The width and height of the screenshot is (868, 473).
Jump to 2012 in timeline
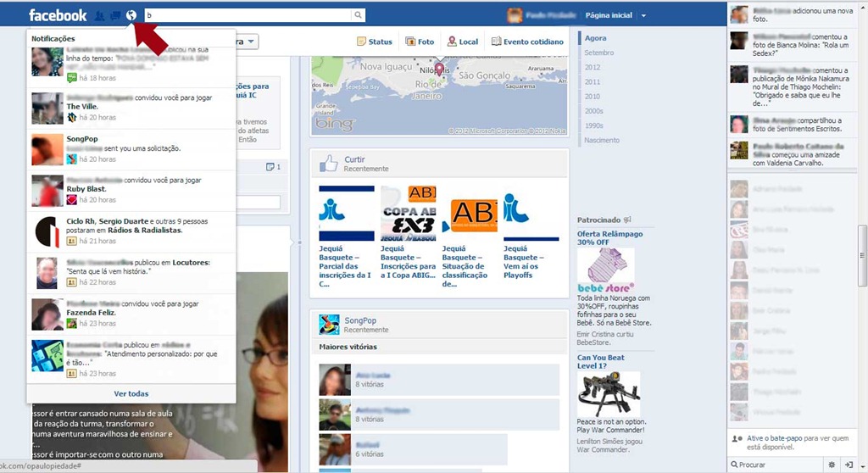point(593,67)
